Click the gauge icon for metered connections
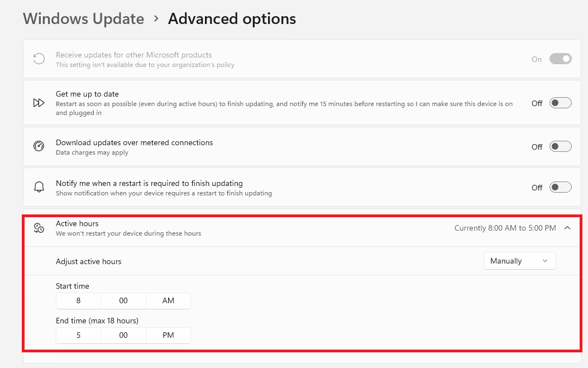The height and width of the screenshot is (368, 588). (x=39, y=146)
